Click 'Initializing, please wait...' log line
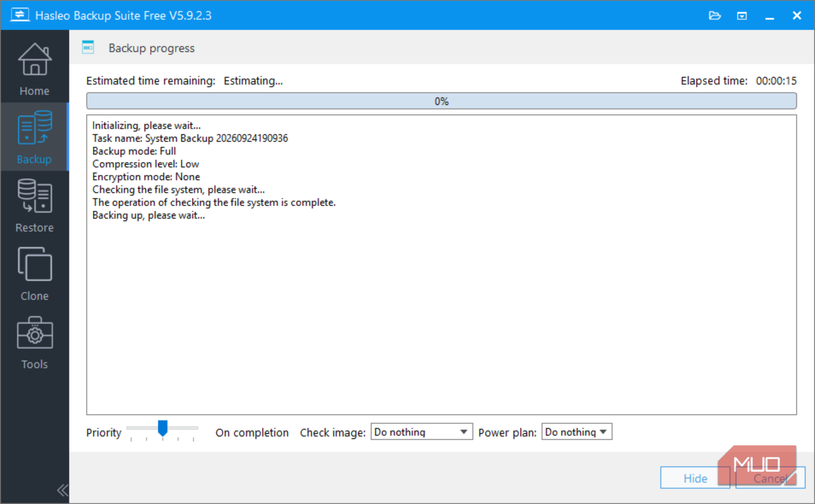The width and height of the screenshot is (815, 504). pyautogui.click(x=146, y=125)
